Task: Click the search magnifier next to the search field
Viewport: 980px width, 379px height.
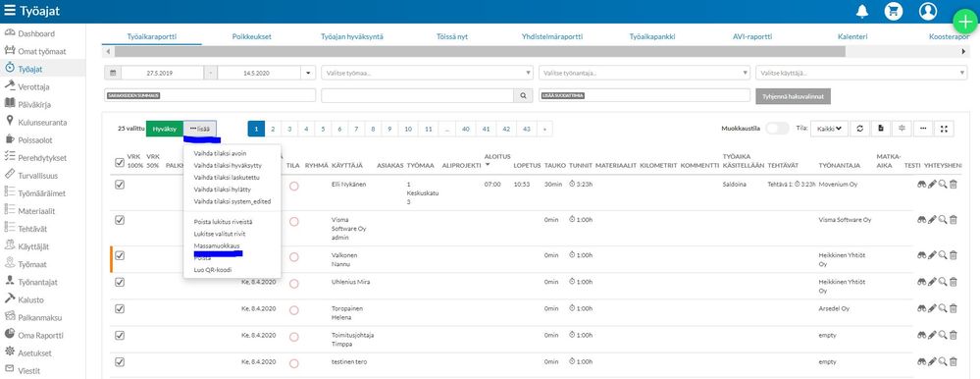Action: 523,95
